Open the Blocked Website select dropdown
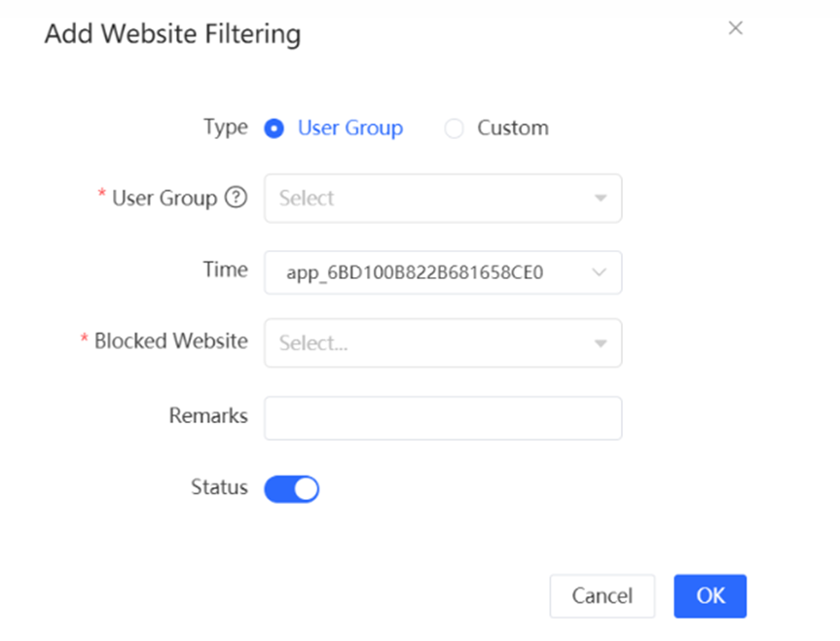Image resolution: width=840 pixels, height=641 pixels. coord(428,342)
